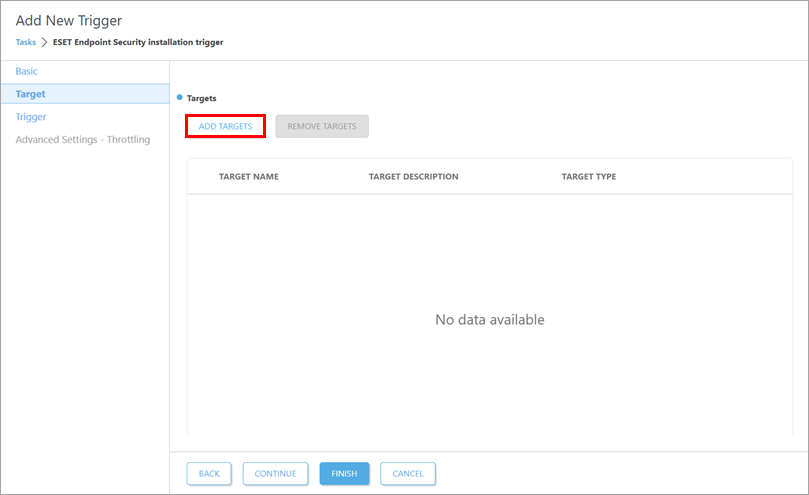This screenshot has width=809, height=495.
Task: Click the ESET Endpoint Security installation trigger breadcrumb
Action: pyautogui.click(x=138, y=42)
